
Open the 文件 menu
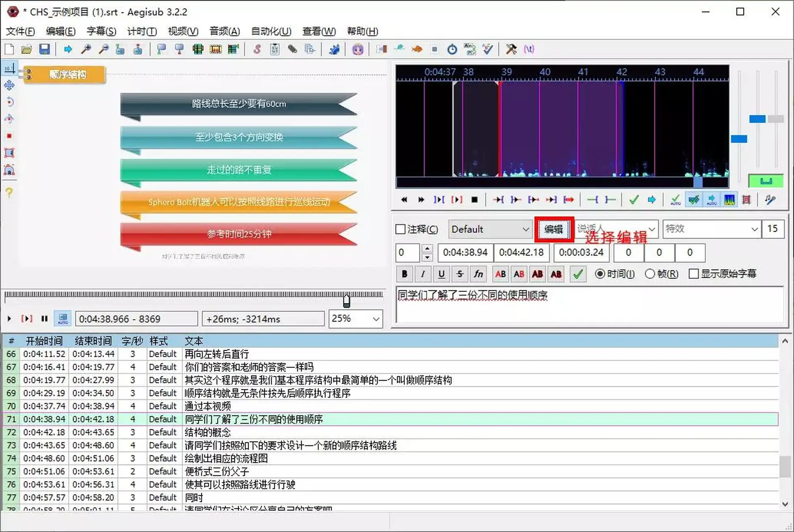click(x=20, y=31)
